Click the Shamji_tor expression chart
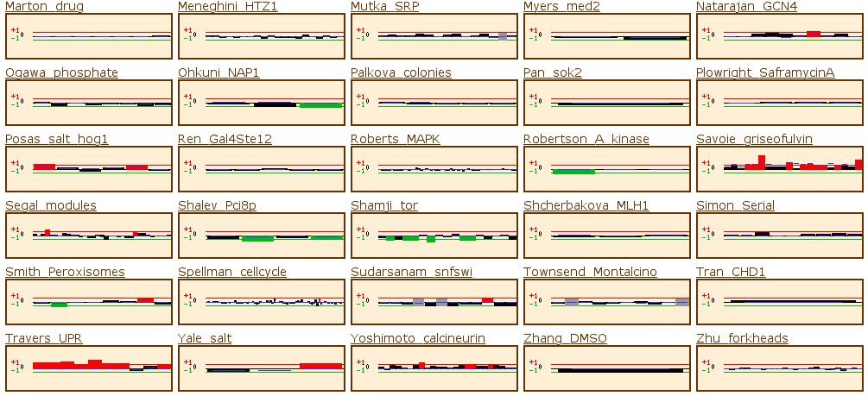 434,236
